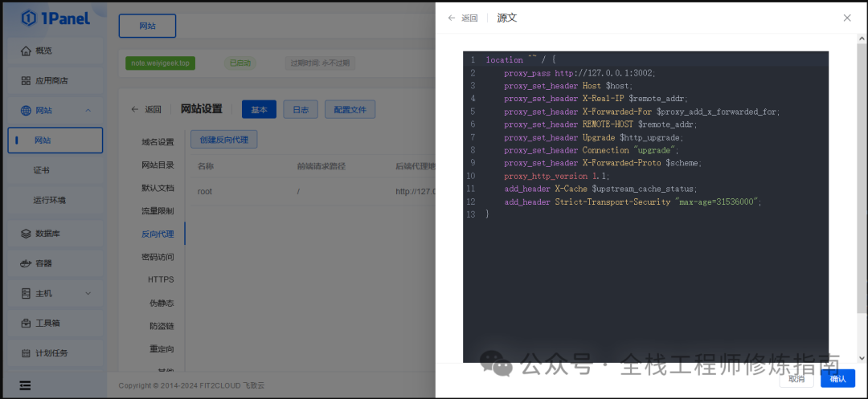Click 确认 confirm button in drawer
This screenshot has width=868, height=399.
click(838, 379)
